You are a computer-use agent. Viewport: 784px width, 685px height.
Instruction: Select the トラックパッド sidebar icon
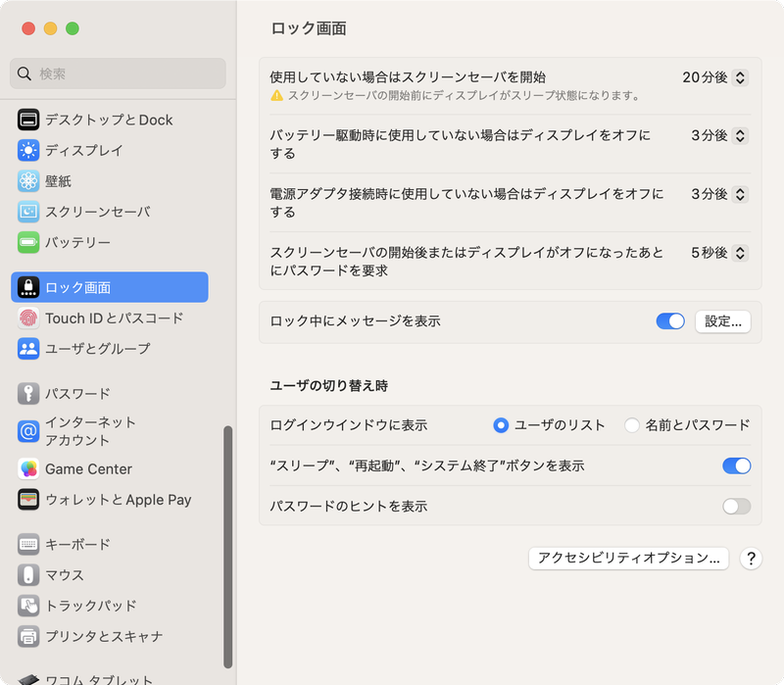point(28,606)
